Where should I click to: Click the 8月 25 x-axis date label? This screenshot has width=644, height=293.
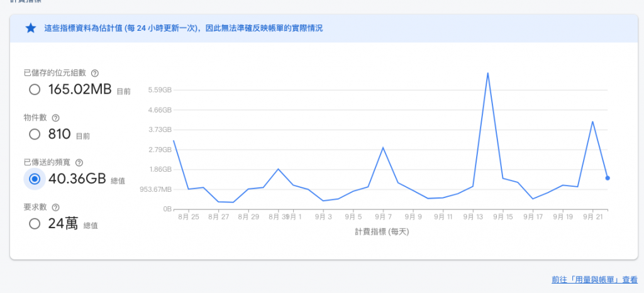[x=189, y=217]
